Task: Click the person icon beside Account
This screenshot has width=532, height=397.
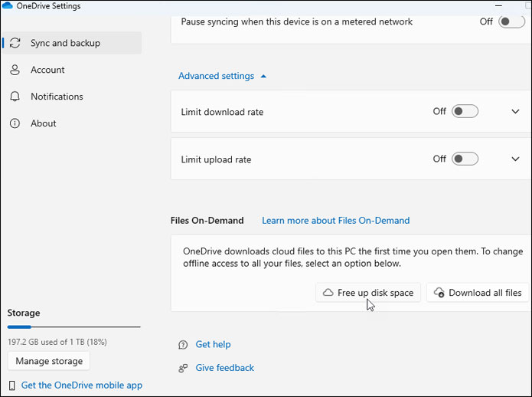Action: tap(15, 70)
